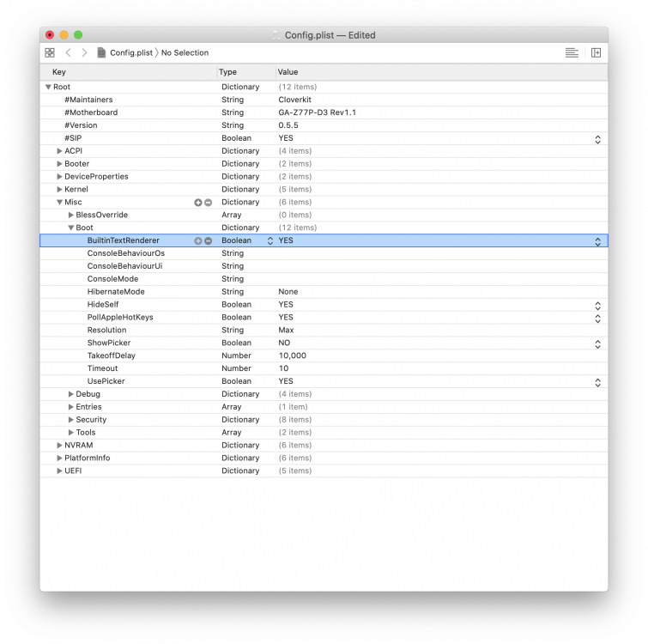Collapse the Misc dictionary
The image size is (648, 644).
[x=59, y=203]
